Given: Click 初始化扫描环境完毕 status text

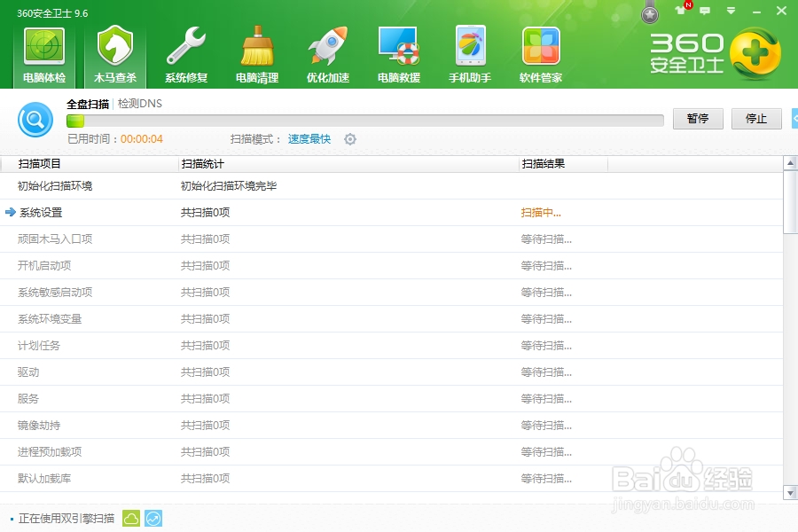Looking at the screenshot, I should (229, 186).
